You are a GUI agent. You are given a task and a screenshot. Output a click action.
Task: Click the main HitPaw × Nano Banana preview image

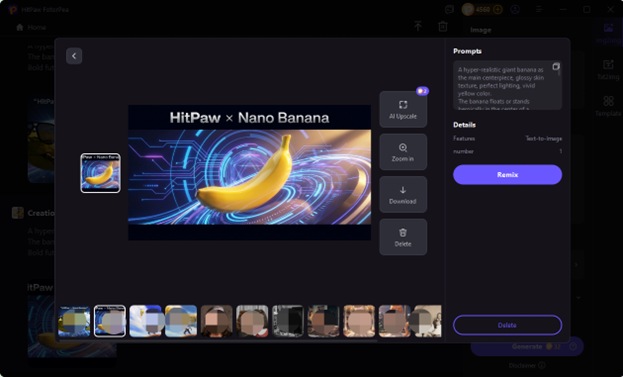click(250, 172)
